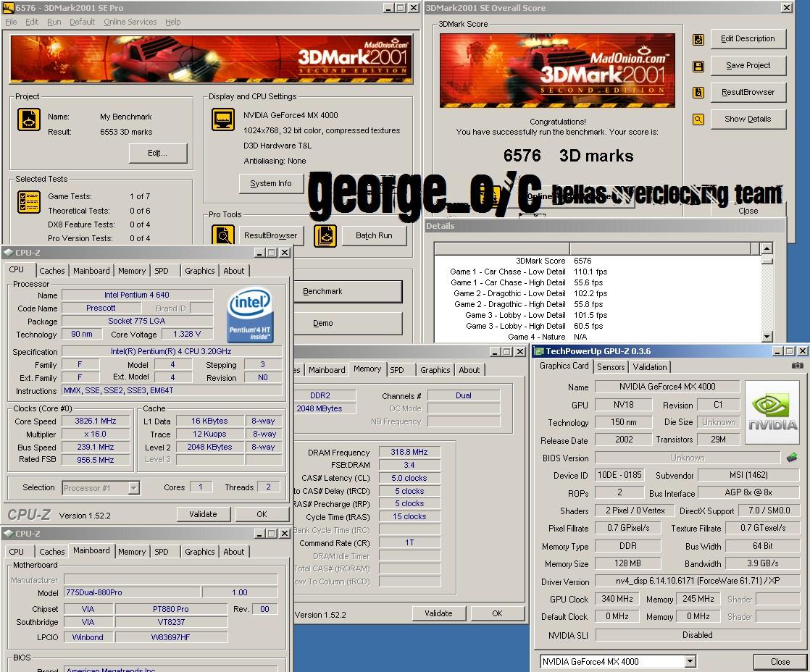Click the ResultBrowser magnifier icon in Pro Tools
The image size is (810, 672).
(223, 235)
